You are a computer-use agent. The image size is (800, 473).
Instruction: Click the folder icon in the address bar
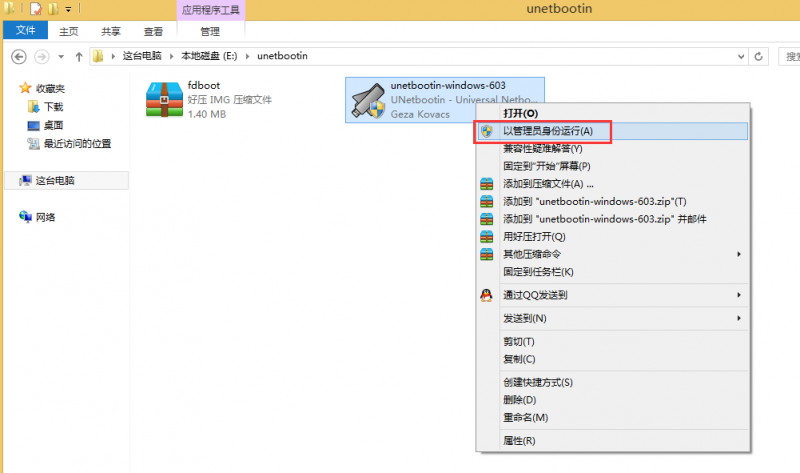coord(98,56)
